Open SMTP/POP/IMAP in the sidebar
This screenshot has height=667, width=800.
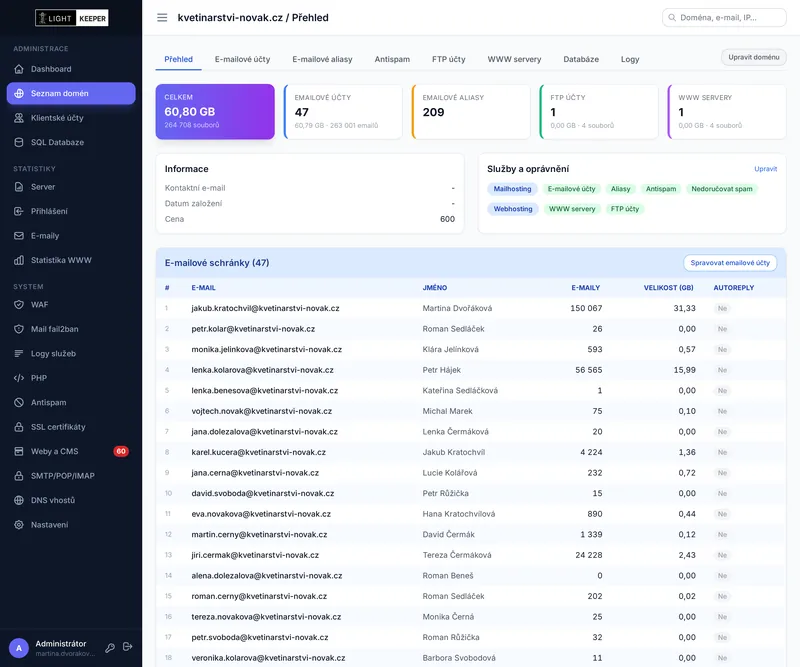71,476
